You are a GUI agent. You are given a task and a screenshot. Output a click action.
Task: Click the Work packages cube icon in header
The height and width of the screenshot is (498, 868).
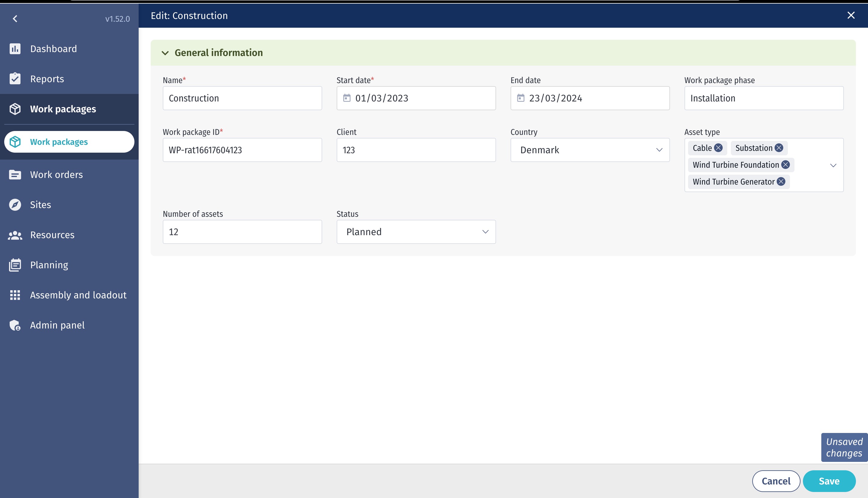(x=15, y=109)
